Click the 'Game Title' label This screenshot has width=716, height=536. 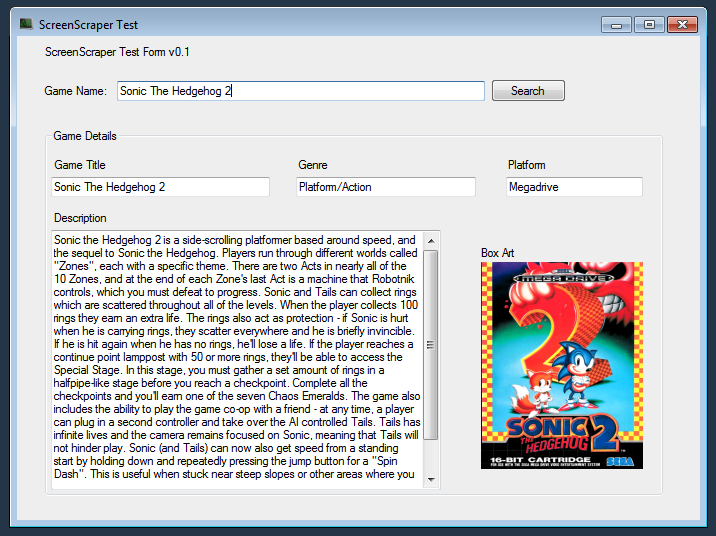(80, 165)
